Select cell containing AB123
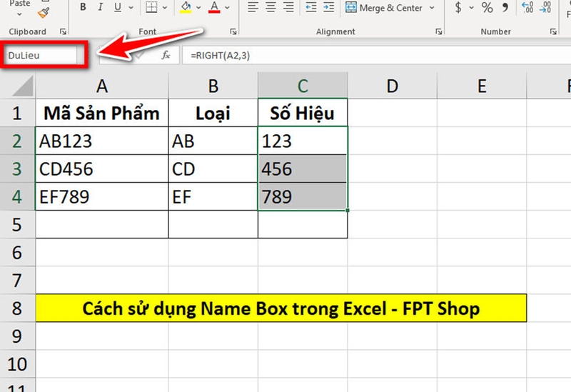Screen dimensions: 571x392 tap(102, 141)
